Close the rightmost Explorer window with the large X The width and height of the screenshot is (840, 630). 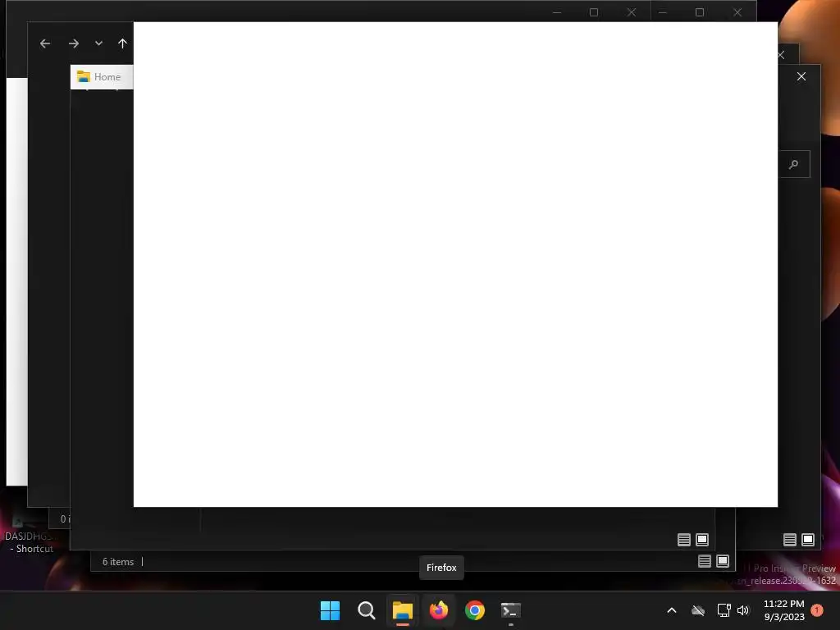tap(801, 76)
